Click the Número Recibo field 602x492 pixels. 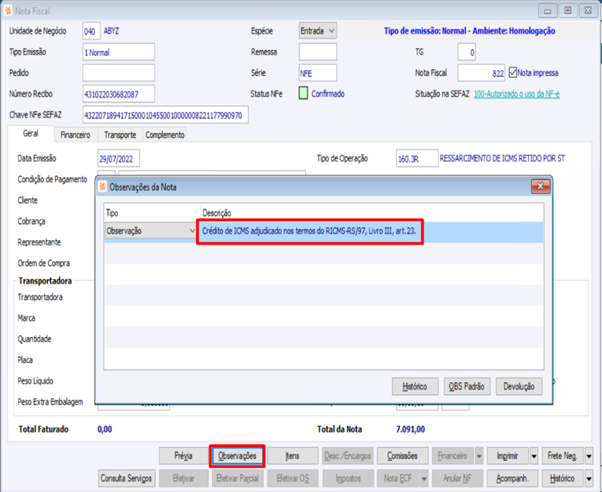tap(119, 94)
